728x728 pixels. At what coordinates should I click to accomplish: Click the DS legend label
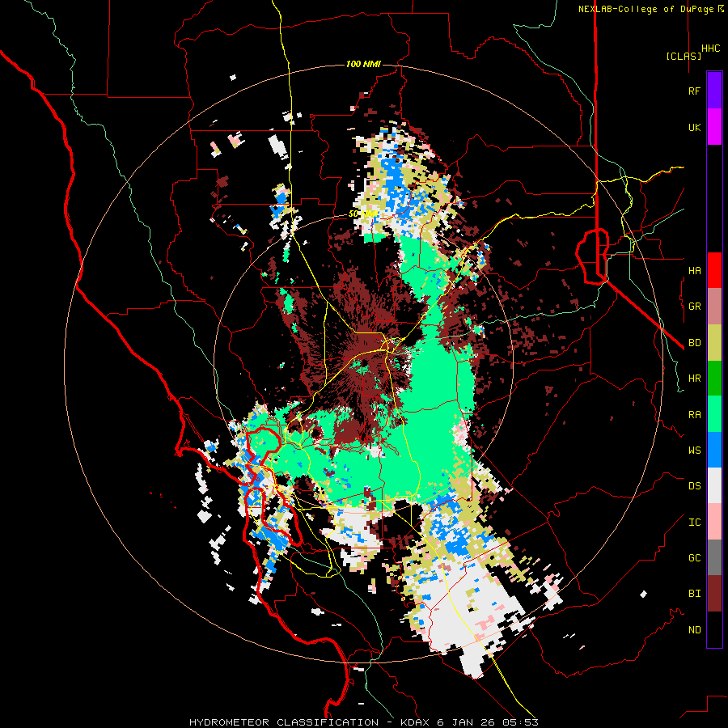tap(694, 486)
